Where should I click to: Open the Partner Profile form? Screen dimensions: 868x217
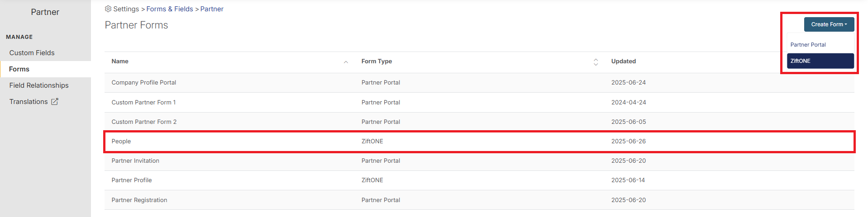[x=132, y=180]
